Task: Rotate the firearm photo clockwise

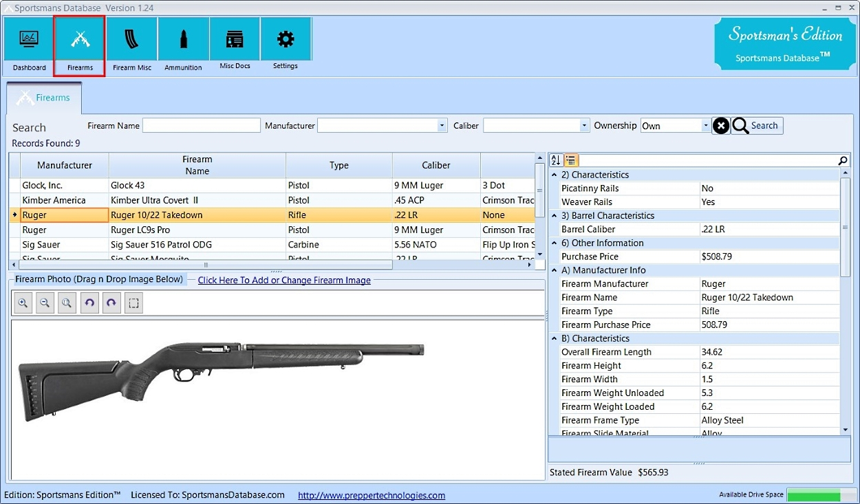Action: (111, 303)
